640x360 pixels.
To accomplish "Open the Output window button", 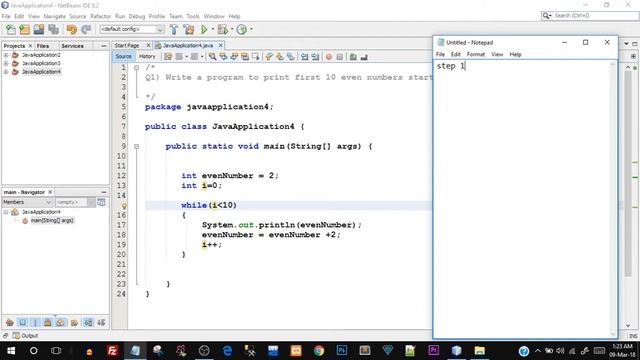I will pos(25,336).
